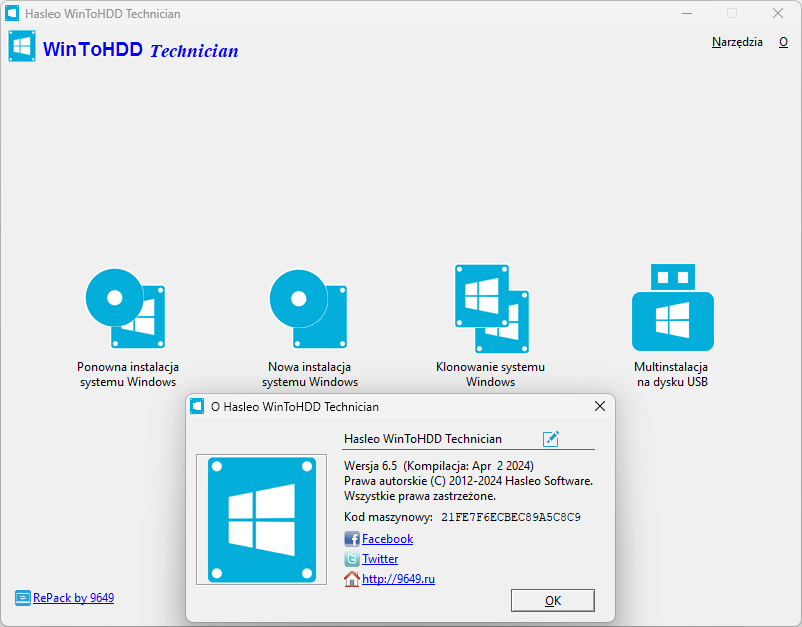Viewport: 802px width, 627px height.
Task: Click the Klonowanie systemu Windows label
Action: tap(491, 374)
